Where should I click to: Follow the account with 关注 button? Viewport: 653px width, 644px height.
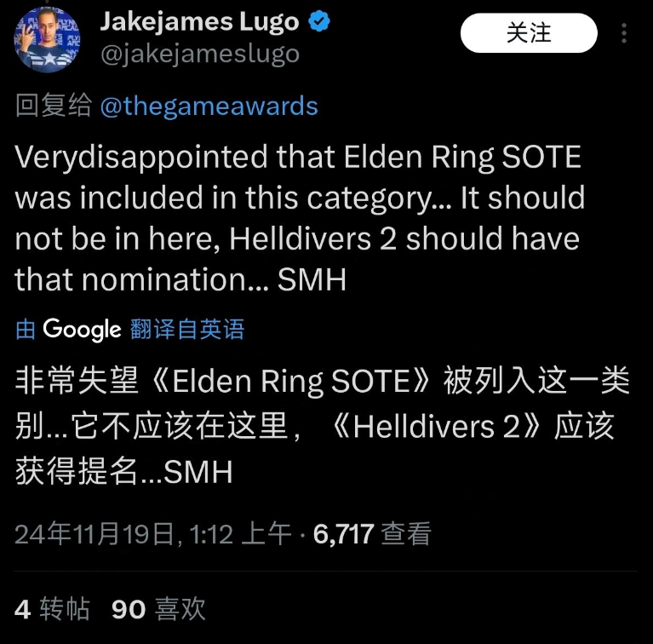coord(529,33)
